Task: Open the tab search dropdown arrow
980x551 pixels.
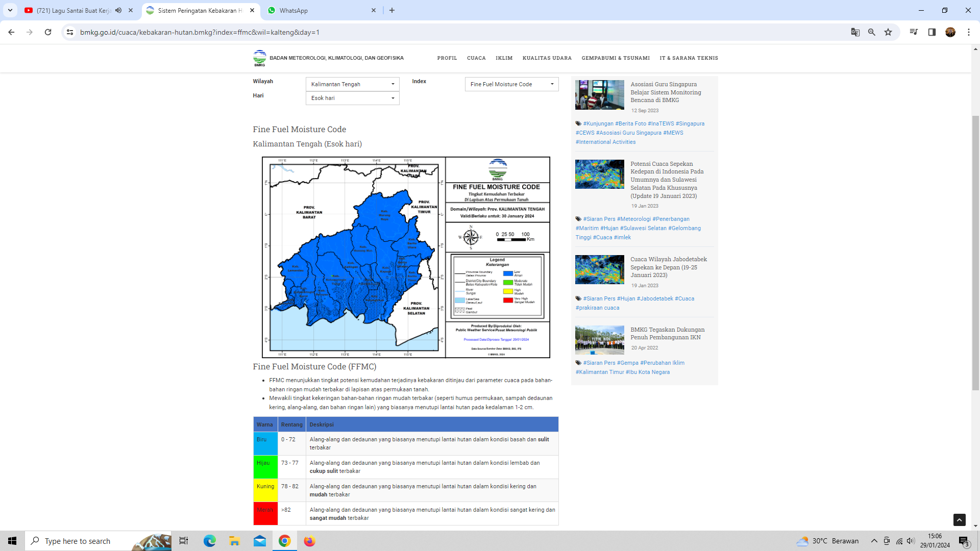Action: pyautogui.click(x=10, y=10)
